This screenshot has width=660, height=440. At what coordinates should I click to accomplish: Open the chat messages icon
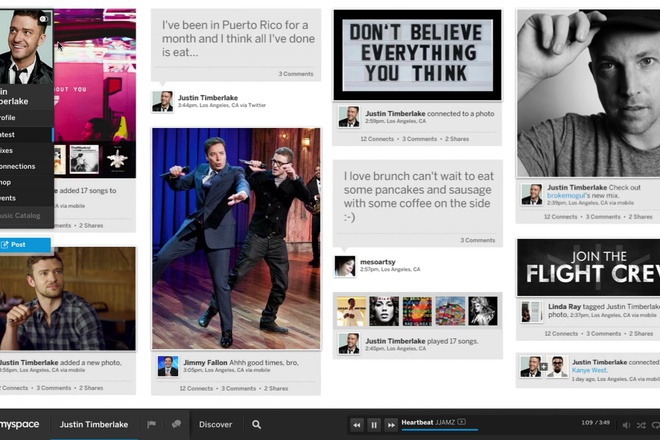pos(177,424)
